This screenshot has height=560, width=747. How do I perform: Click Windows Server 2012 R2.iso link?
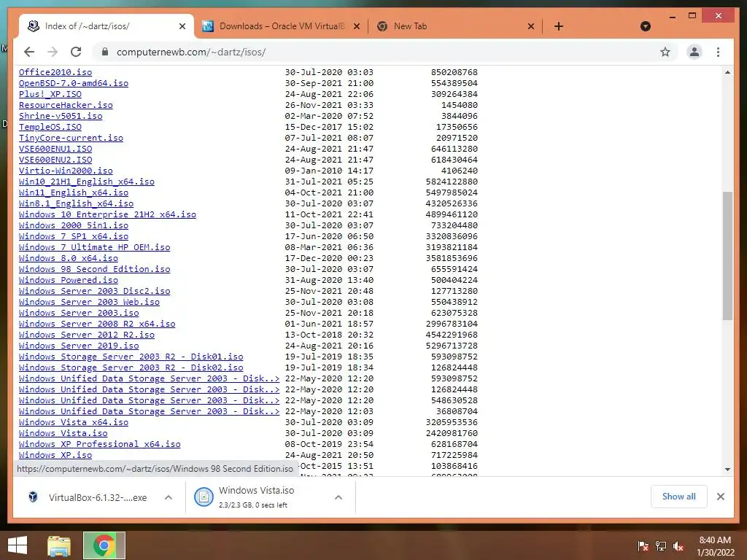tap(87, 335)
